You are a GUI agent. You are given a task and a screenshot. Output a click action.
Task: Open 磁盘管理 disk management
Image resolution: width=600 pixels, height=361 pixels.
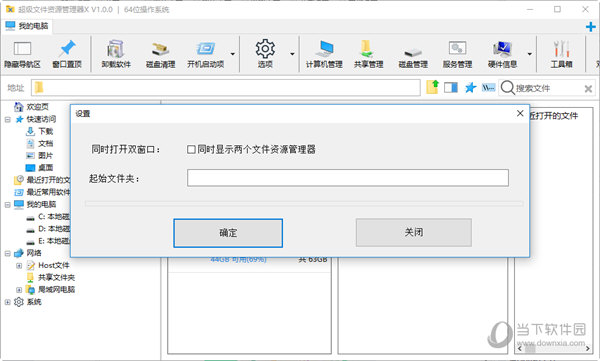click(413, 55)
